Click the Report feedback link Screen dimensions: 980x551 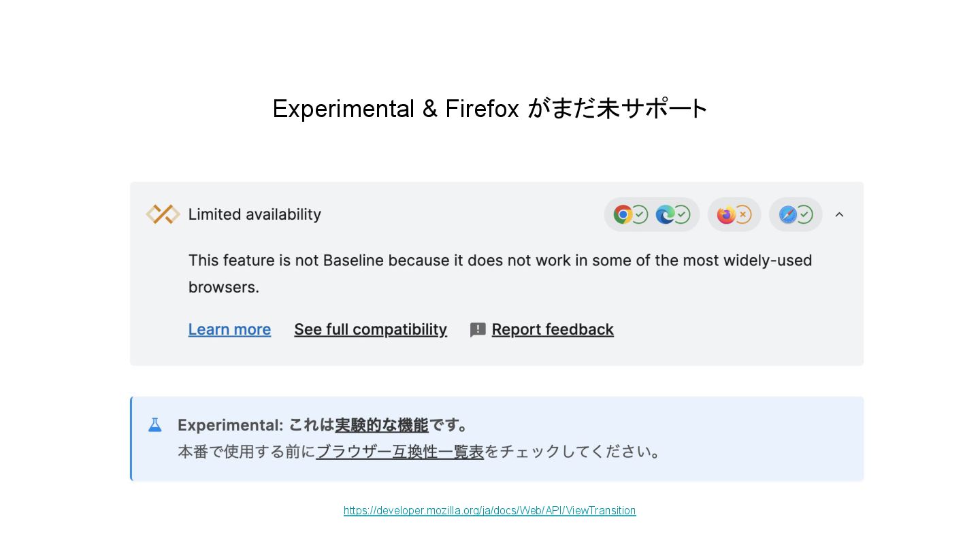[x=553, y=329]
